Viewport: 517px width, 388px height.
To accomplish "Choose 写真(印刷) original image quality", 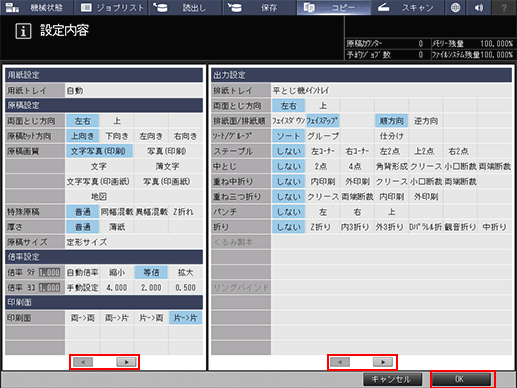I will click(x=168, y=151).
